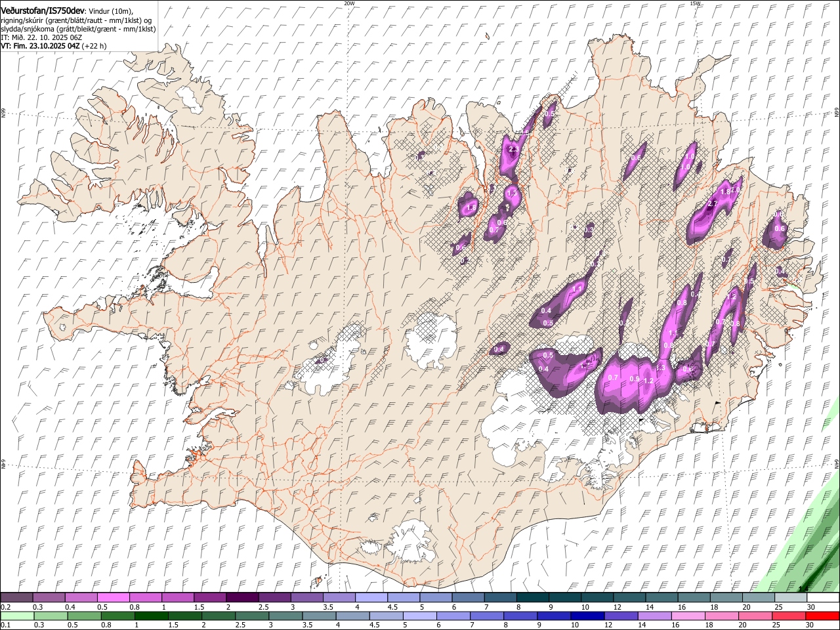Click the 30 label in bottom legend row
The width and height of the screenshot is (840, 630).
point(809,625)
